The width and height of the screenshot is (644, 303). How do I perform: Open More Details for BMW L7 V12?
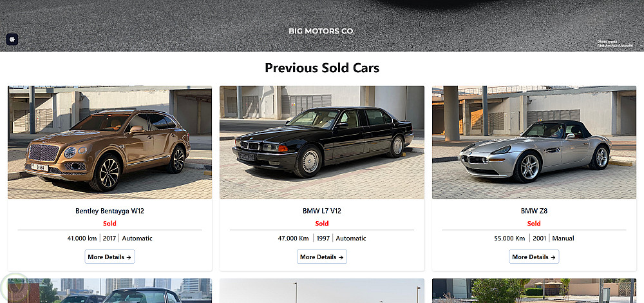(x=321, y=257)
